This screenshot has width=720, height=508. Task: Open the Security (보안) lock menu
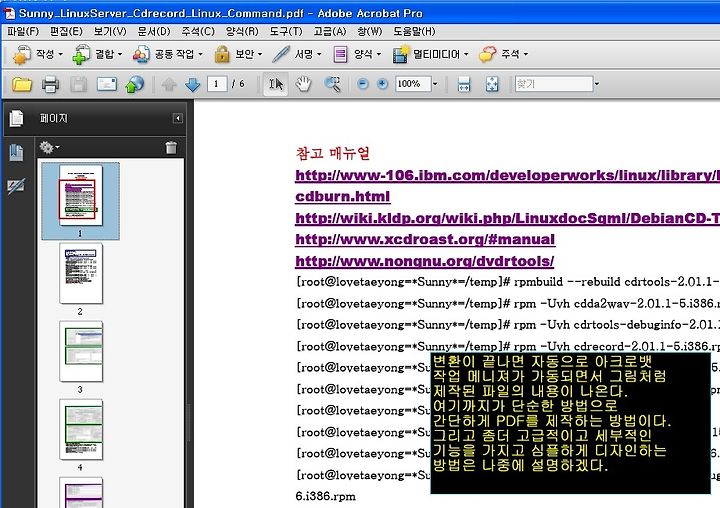(x=238, y=54)
